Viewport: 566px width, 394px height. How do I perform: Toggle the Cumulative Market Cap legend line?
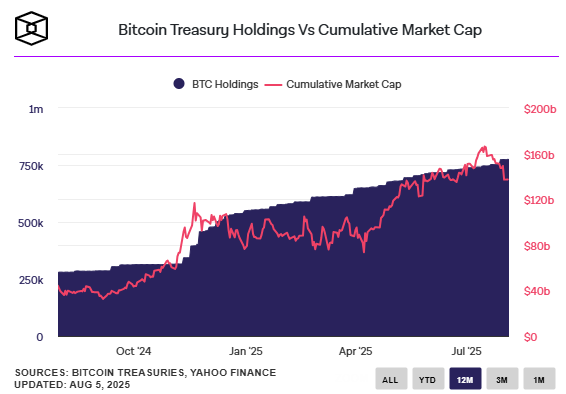coord(273,85)
